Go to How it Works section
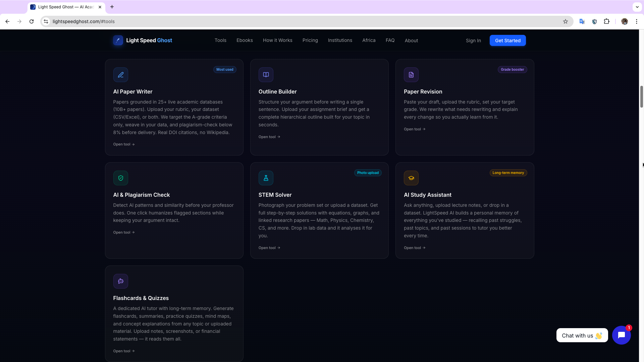 click(278, 40)
